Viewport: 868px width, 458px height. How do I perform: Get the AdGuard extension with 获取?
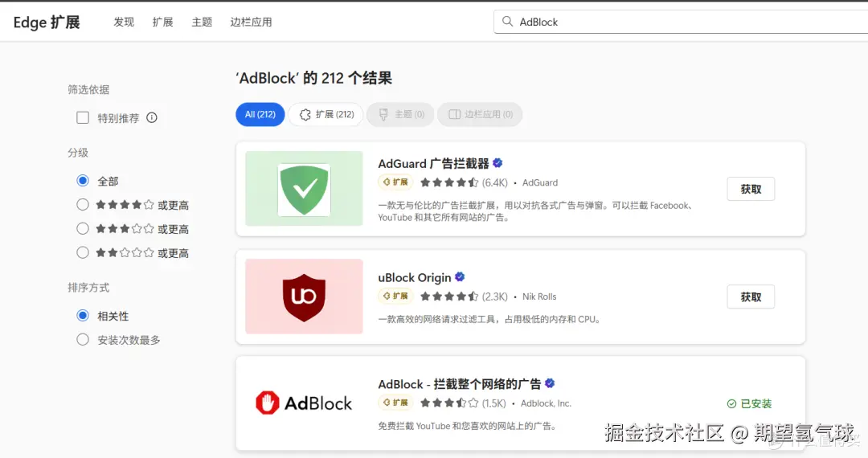pyautogui.click(x=751, y=189)
